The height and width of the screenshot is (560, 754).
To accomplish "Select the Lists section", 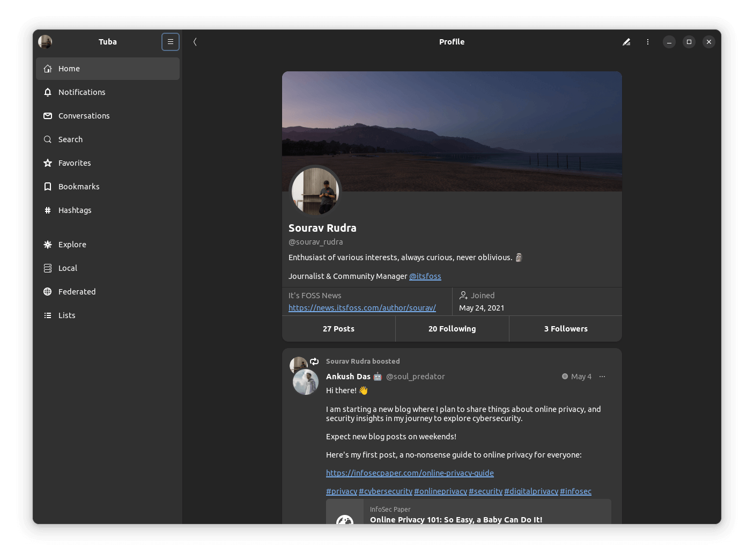I will [x=66, y=315].
